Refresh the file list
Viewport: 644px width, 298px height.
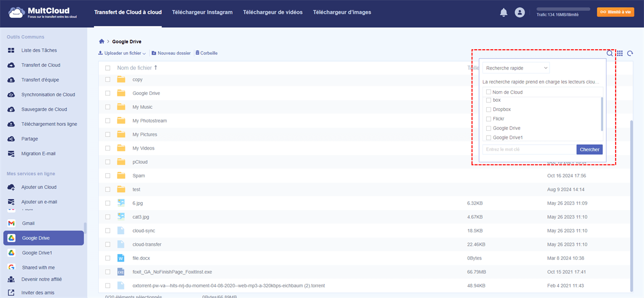point(630,53)
